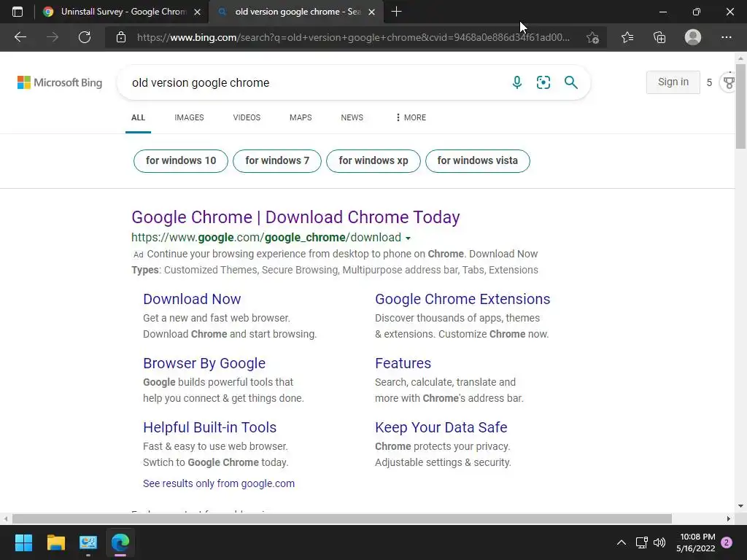Open the Windows Start menu
The width and height of the screenshot is (747, 560).
tap(23, 542)
